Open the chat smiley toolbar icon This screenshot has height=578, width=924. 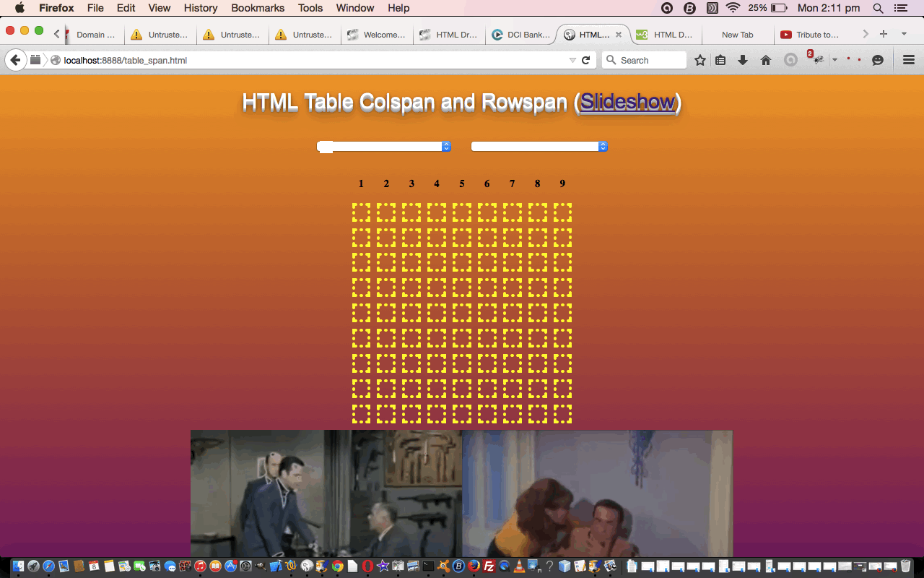click(878, 60)
